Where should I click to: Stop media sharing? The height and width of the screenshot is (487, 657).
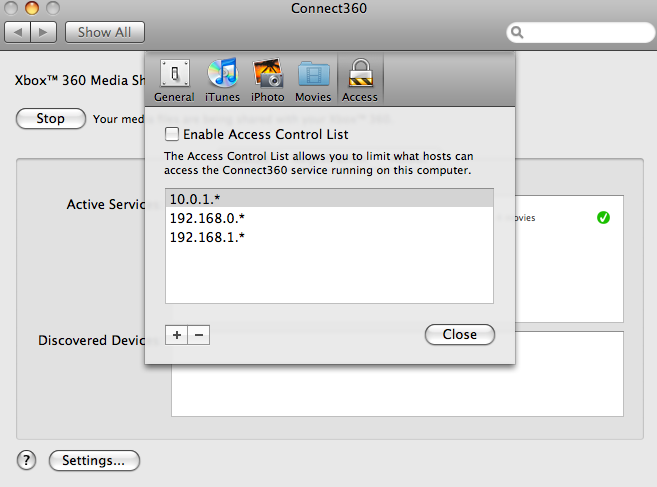pyautogui.click(x=51, y=119)
